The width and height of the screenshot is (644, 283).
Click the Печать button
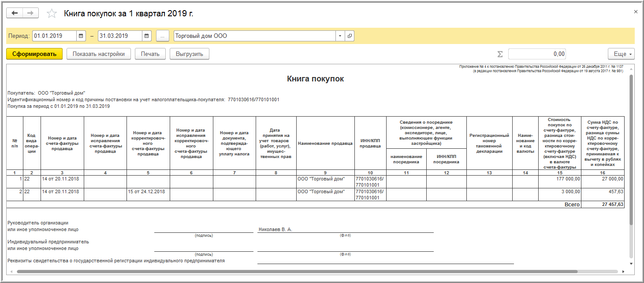pyautogui.click(x=150, y=54)
